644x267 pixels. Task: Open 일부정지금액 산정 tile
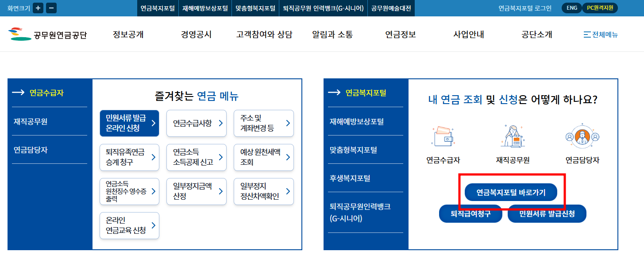click(197, 191)
